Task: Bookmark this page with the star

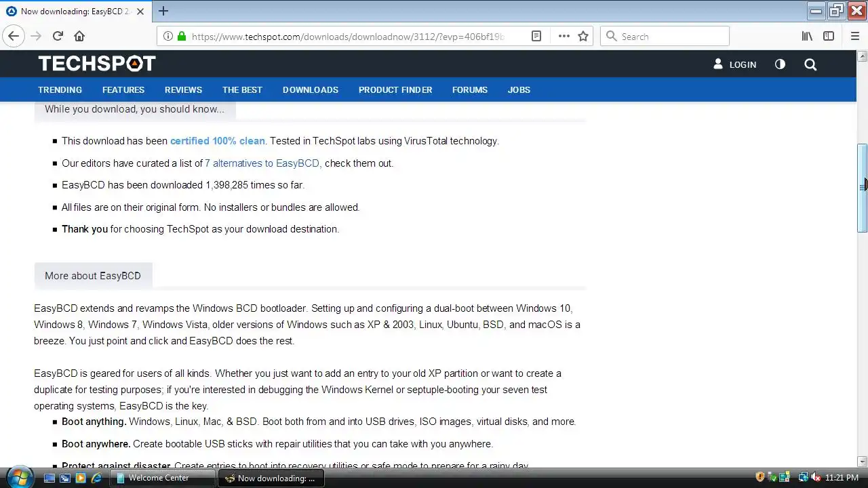Action: [x=583, y=37]
